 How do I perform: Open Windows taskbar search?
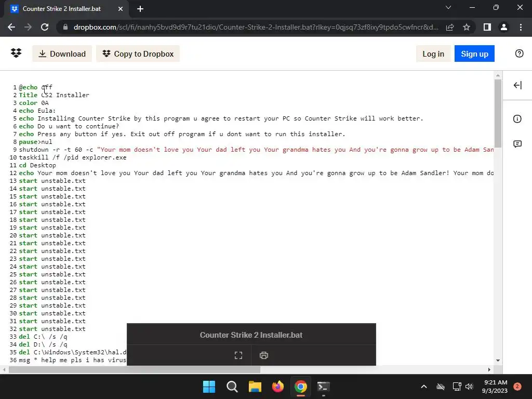point(232,387)
